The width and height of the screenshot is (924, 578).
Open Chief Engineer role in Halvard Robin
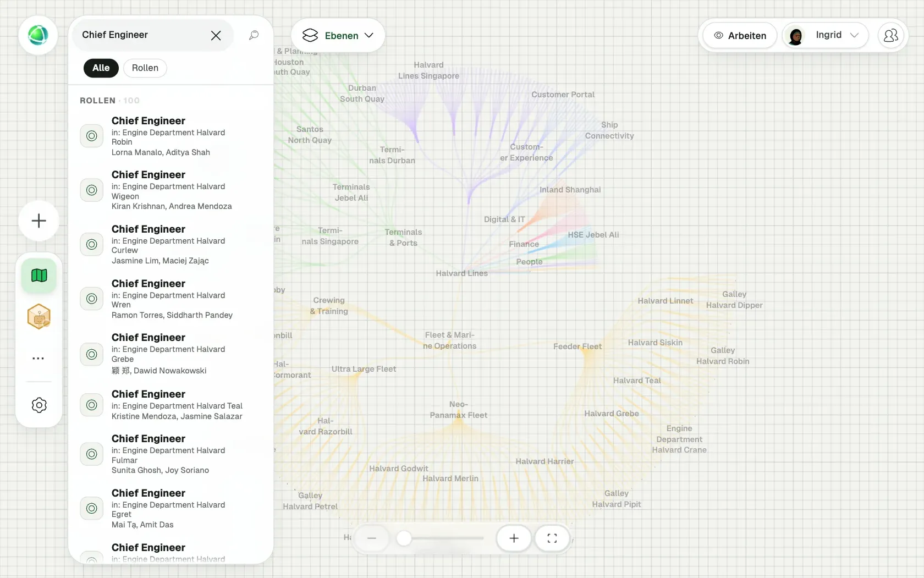coord(170,136)
